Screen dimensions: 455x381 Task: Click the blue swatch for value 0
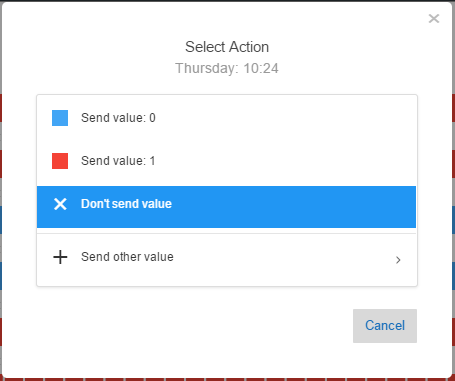click(x=60, y=118)
